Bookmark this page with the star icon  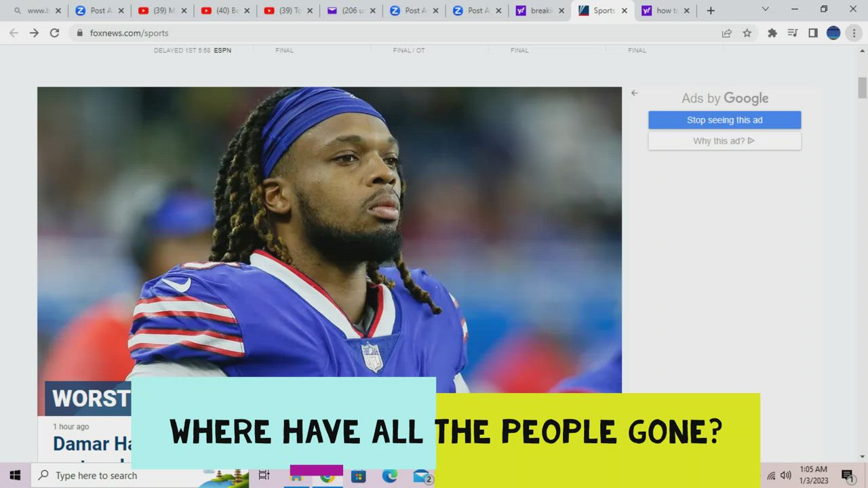(x=747, y=33)
